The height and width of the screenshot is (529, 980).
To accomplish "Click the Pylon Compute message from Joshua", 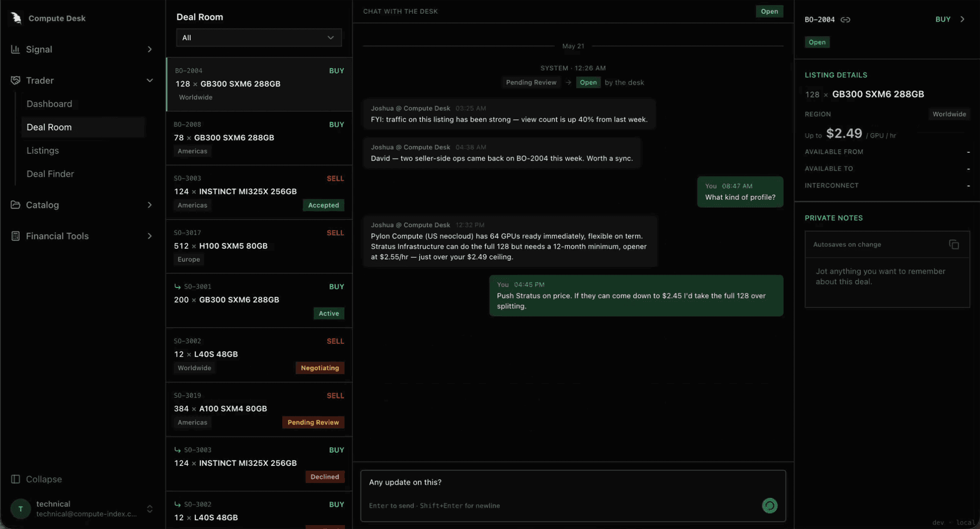I will [x=510, y=241].
